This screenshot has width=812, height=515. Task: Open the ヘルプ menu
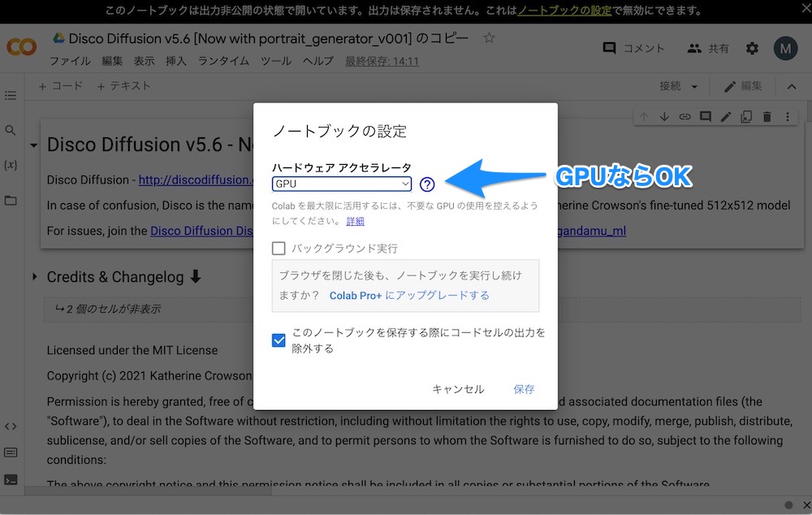318,61
